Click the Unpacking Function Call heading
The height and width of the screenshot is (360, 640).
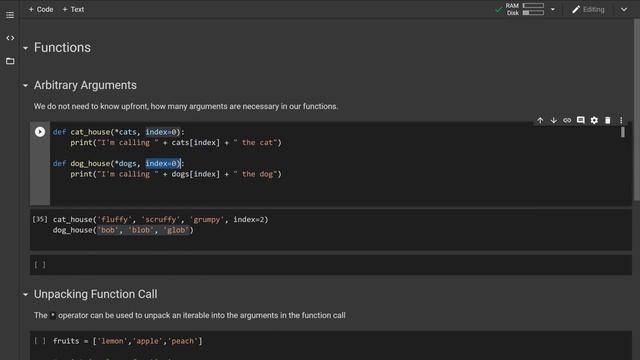(96, 294)
